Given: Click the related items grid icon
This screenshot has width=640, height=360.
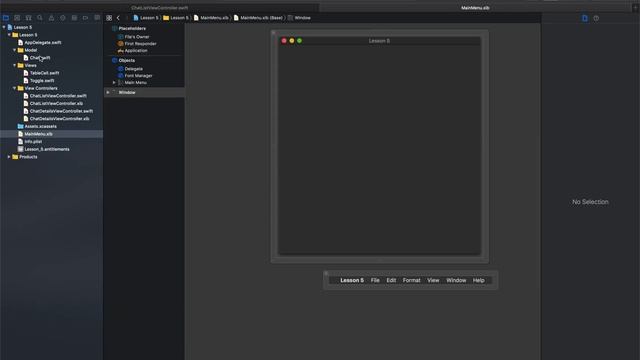Looking at the screenshot, I should point(109,18).
